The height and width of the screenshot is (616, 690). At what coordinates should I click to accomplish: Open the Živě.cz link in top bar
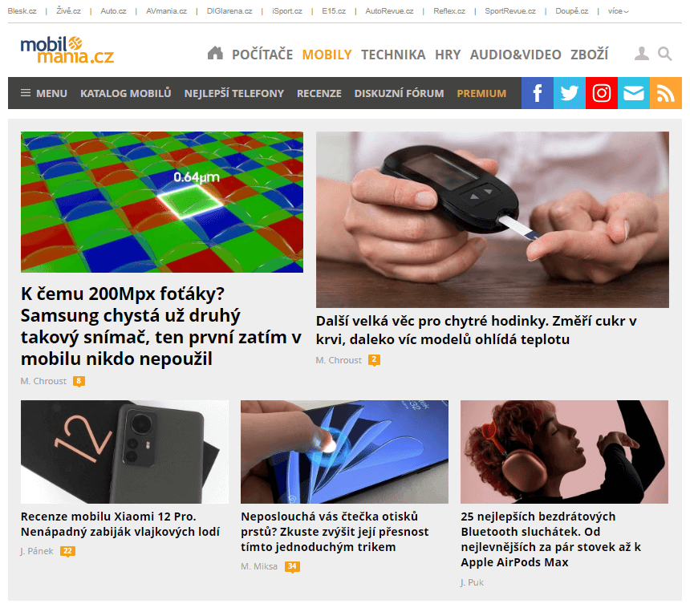tap(69, 11)
